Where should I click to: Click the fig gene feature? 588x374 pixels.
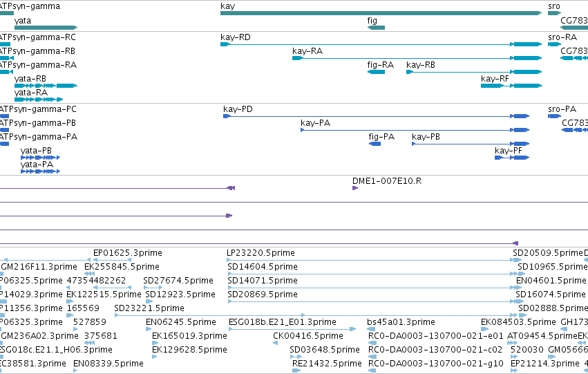376,28
